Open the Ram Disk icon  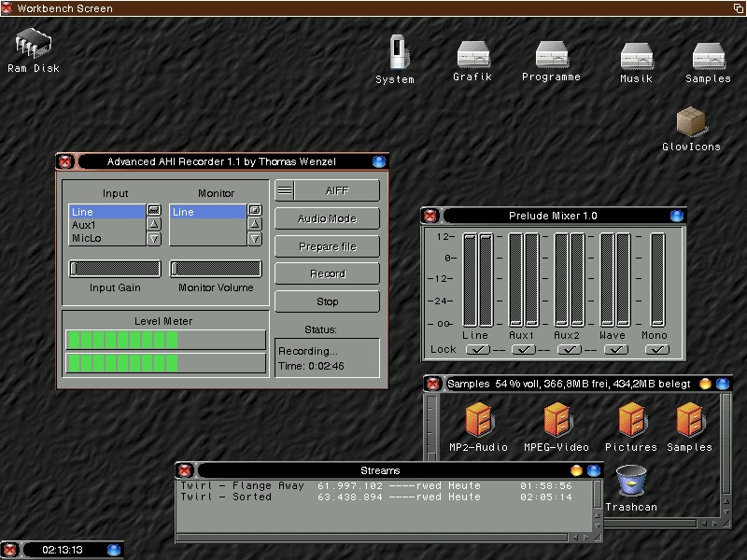34,43
